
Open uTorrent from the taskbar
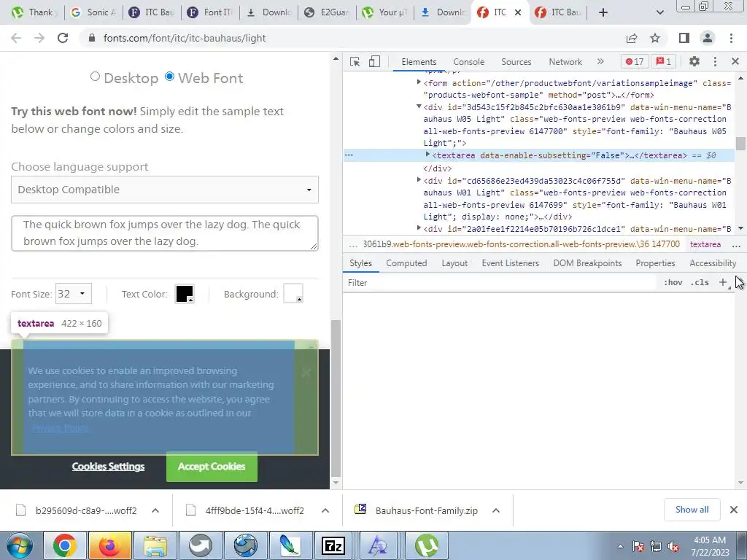click(426, 545)
